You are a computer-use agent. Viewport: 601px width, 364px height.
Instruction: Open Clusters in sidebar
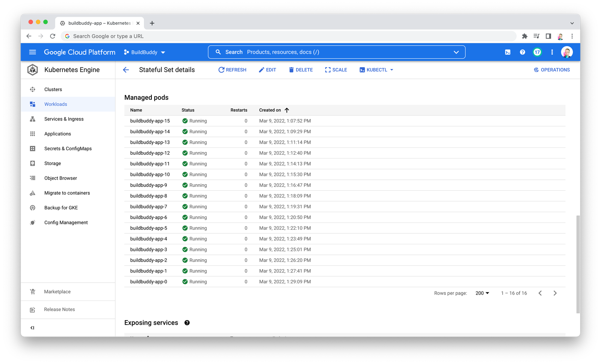68,89
